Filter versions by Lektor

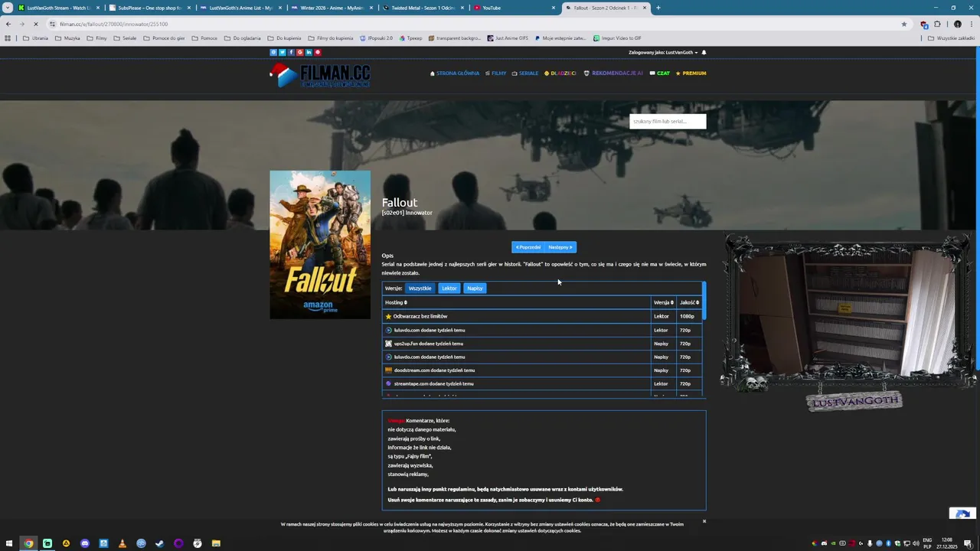point(449,289)
